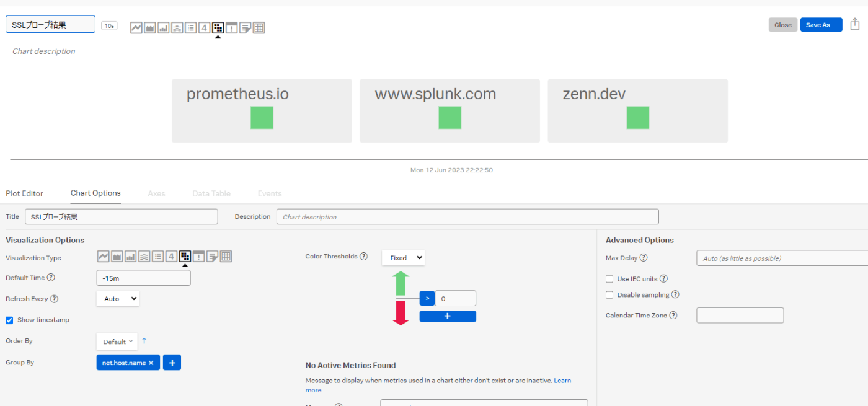
Task: Click the red downward threshold arrow
Action: 401,313
